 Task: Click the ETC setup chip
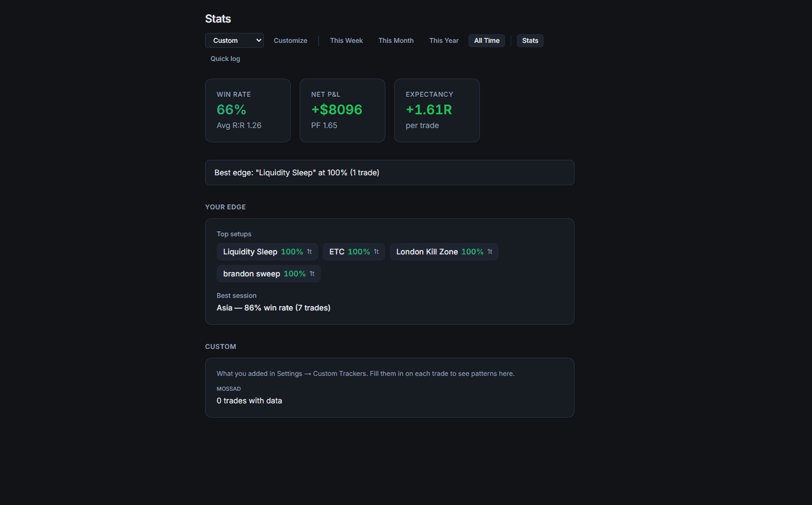[353, 251]
